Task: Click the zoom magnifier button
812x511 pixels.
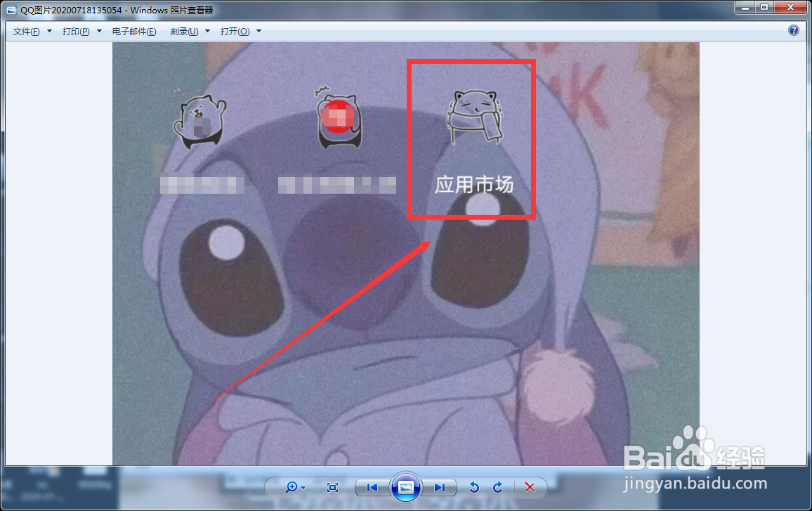Action: coord(292,488)
